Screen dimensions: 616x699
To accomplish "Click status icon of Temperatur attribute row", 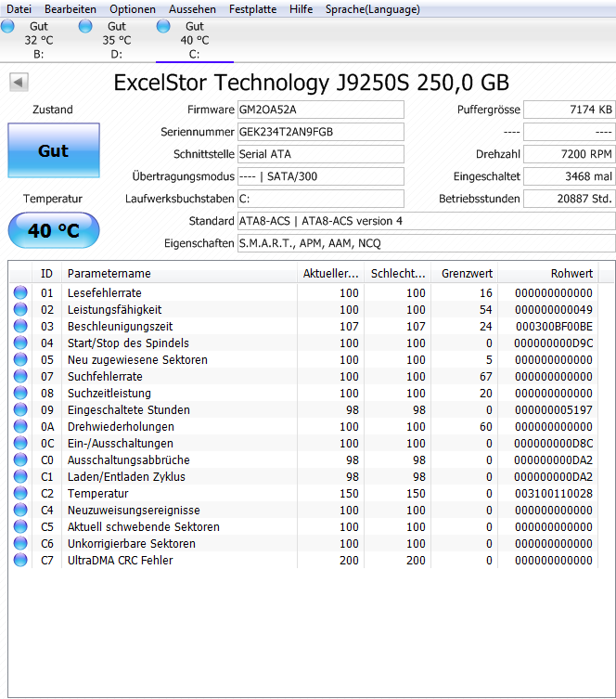I will pos(20,493).
